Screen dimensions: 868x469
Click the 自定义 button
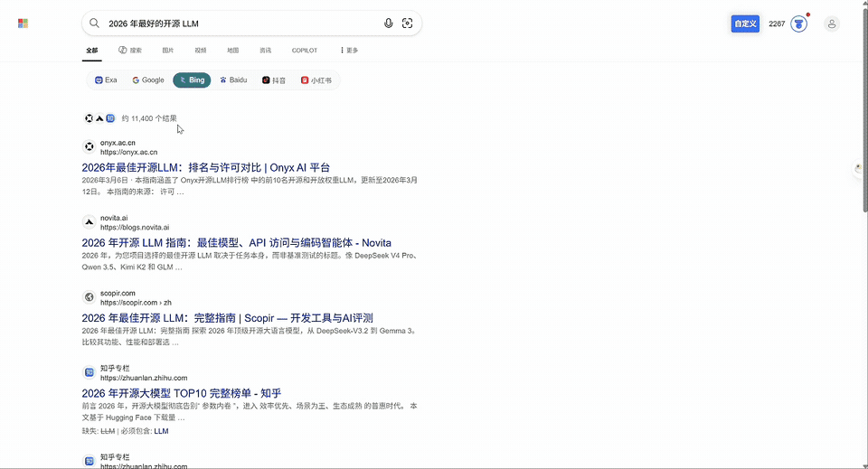pyautogui.click(x=745, y=23)
